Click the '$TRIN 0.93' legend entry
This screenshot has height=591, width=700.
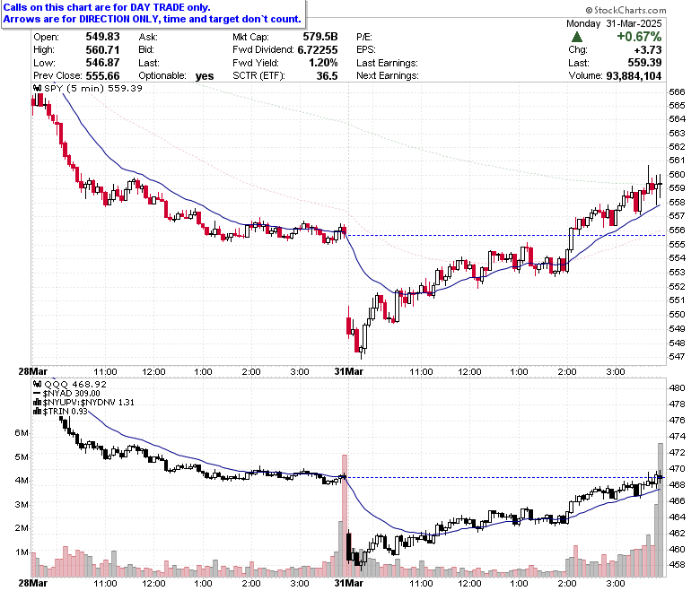point(66,412)
